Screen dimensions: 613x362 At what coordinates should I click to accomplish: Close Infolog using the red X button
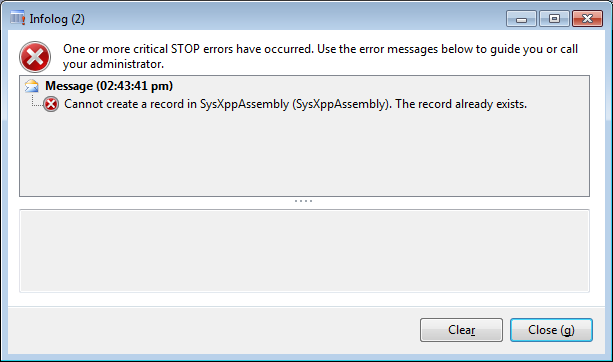587,19
